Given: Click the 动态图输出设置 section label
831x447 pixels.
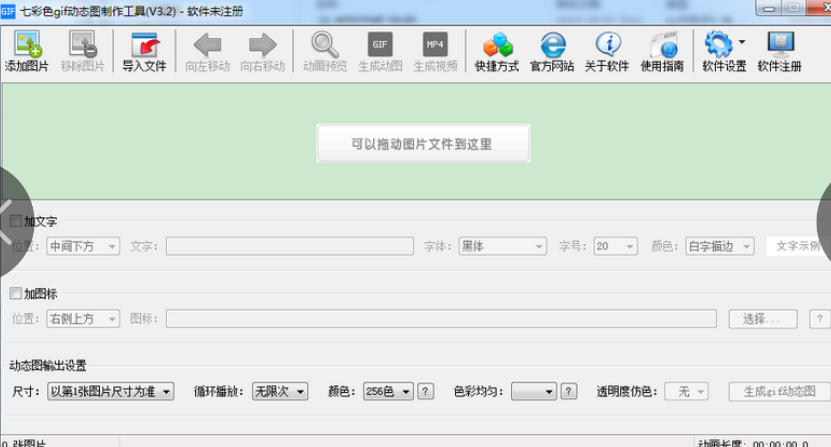Looking at the screenshot, I should pos(48,365).
